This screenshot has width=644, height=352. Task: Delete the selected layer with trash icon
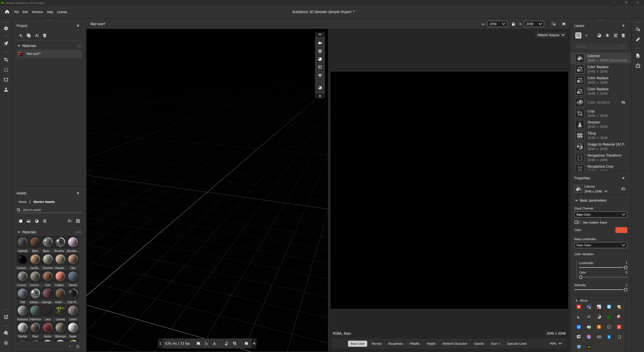point(623,35)
